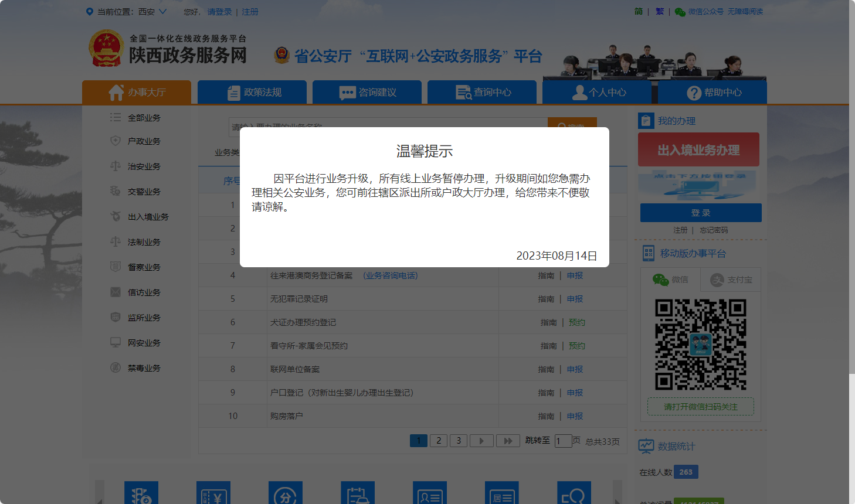Open 查询中心 search icon tab
855x504 pixels.
pos(463,93)
